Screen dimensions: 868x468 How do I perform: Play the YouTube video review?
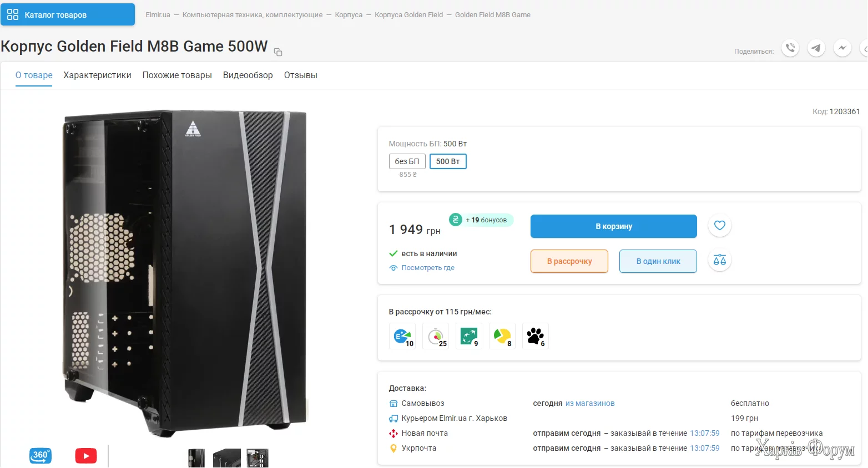coord(86,456)
